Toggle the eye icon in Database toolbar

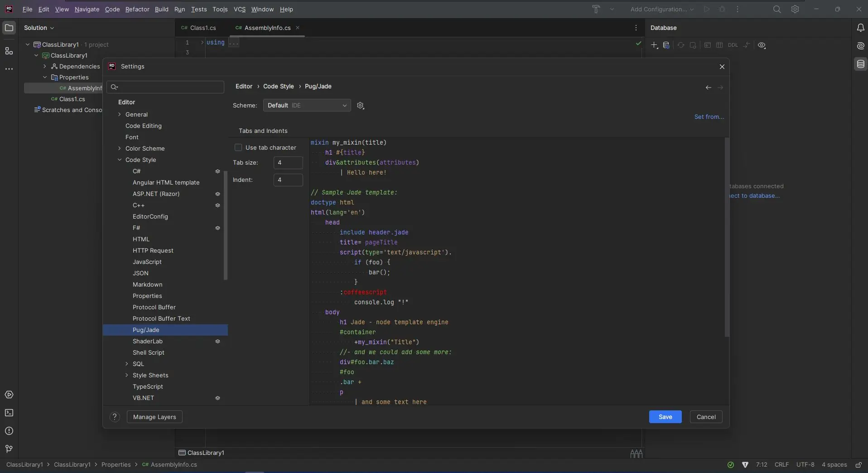(762, 45)
